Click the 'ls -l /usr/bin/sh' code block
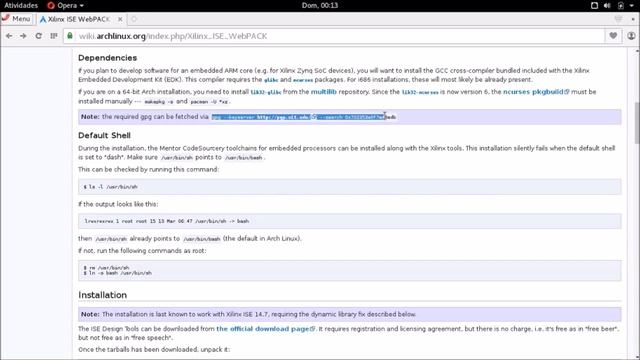640x360 pixels. 349,187
